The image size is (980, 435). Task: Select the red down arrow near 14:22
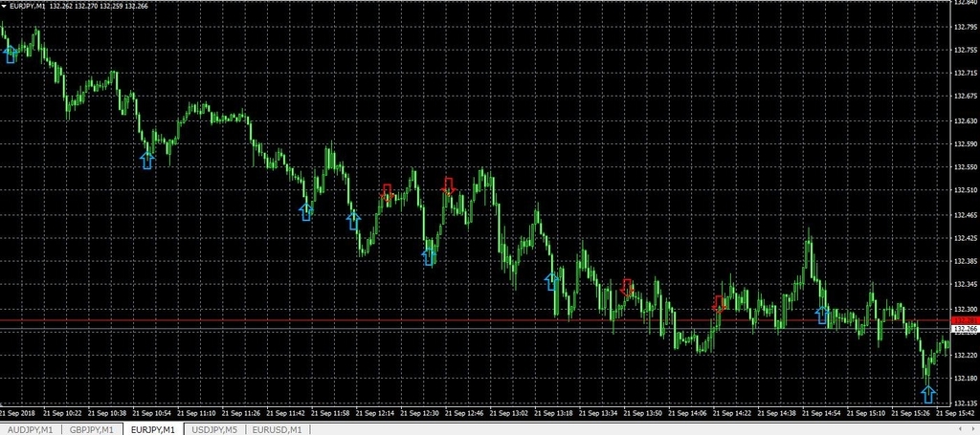coord(720,303)
